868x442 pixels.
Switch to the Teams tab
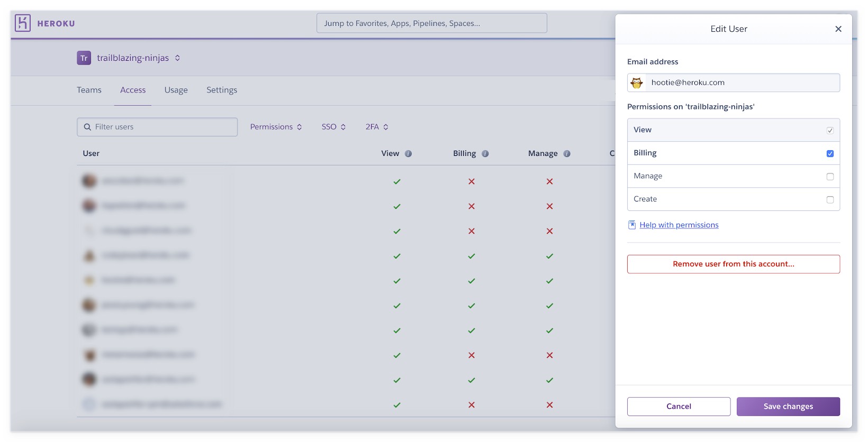click(x=89, y=90)
